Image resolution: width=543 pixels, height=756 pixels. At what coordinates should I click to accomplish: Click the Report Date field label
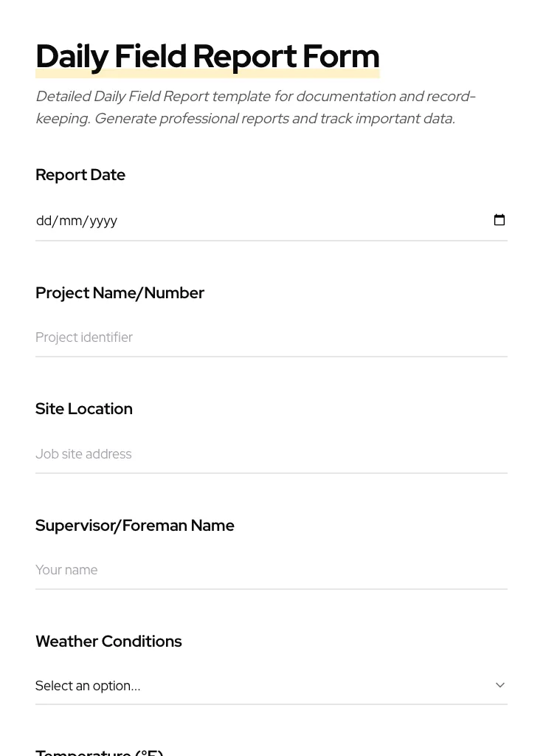(x=80, y=174)
